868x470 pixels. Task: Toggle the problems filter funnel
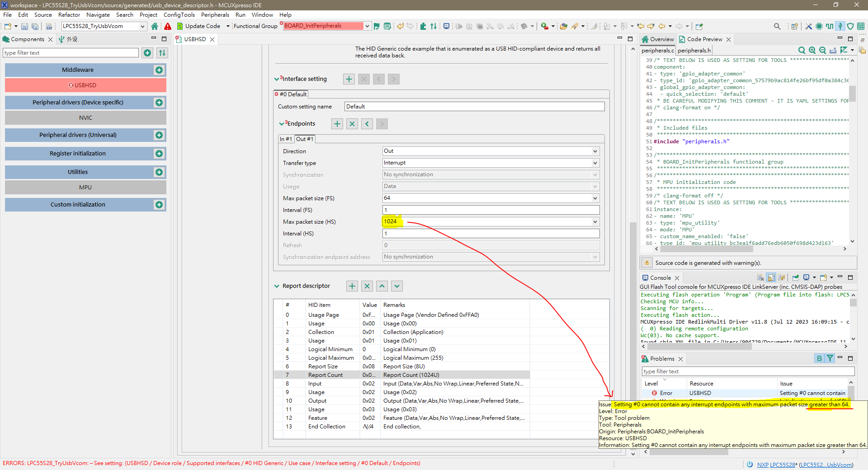point(830,358)
